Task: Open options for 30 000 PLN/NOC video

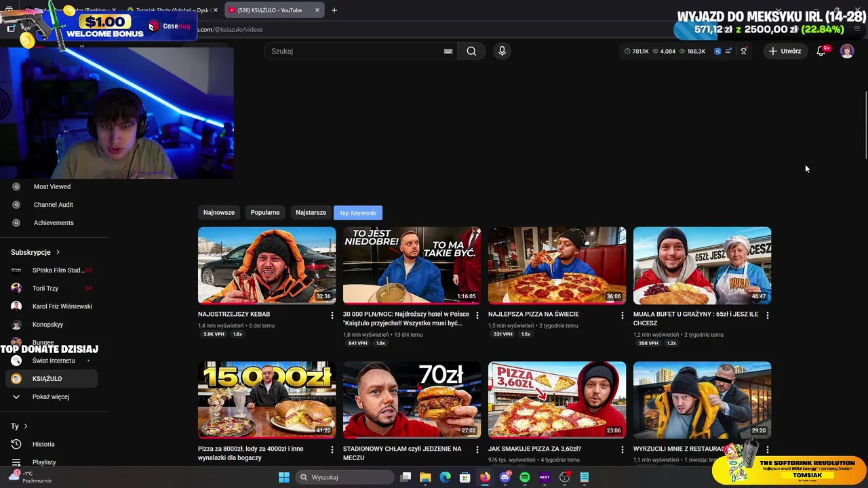Action: (477, 315)
